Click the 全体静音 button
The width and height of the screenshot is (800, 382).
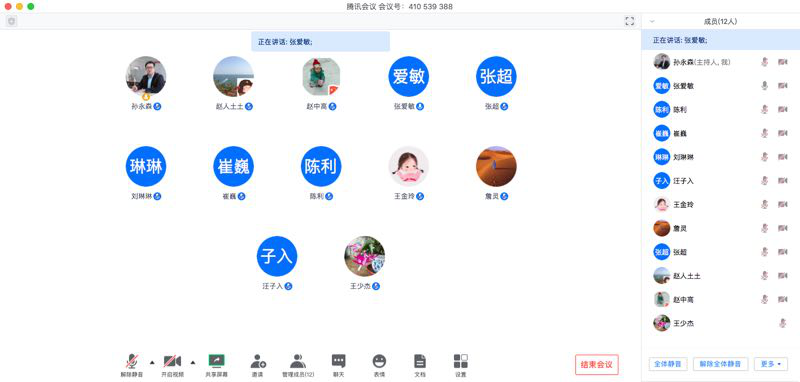(668, 364)
